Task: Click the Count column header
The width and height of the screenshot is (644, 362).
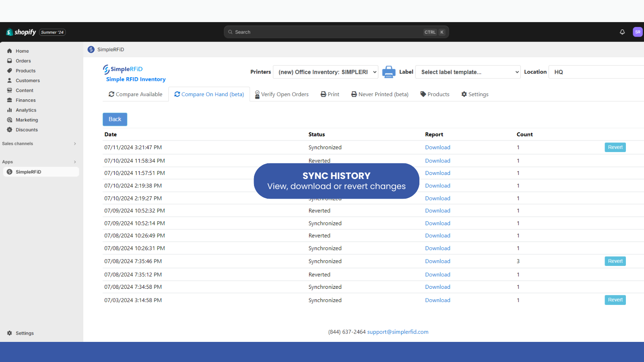Action: click(525, 134)
